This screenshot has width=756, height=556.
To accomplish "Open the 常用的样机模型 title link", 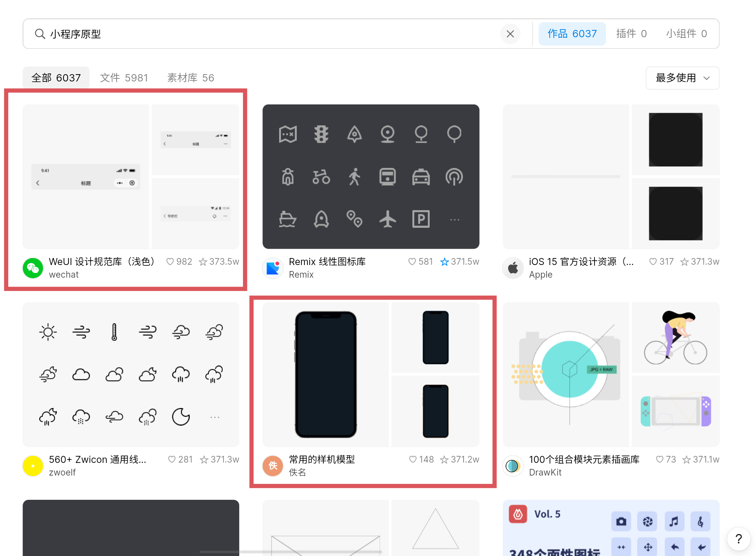I will pos(322,460).
